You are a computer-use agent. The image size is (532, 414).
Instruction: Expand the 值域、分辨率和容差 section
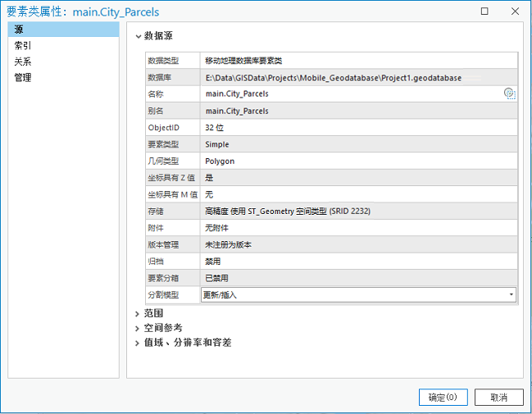(138, 343)
